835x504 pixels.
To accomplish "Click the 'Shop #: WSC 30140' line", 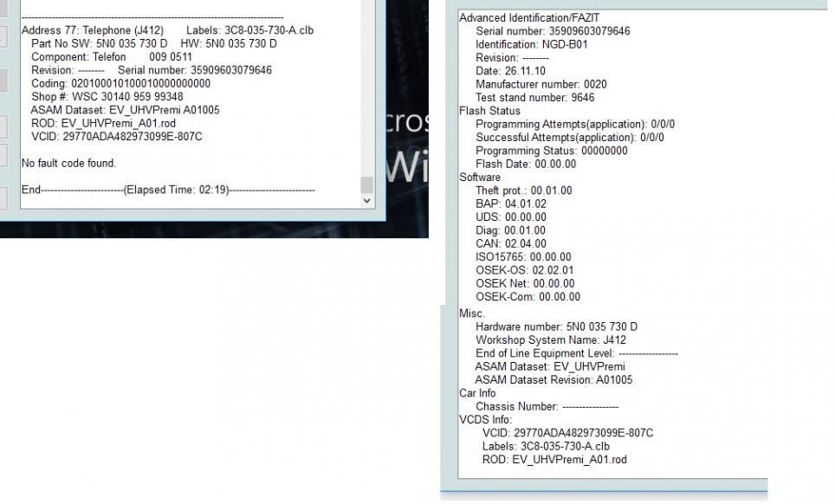I will tap(107, 96).
